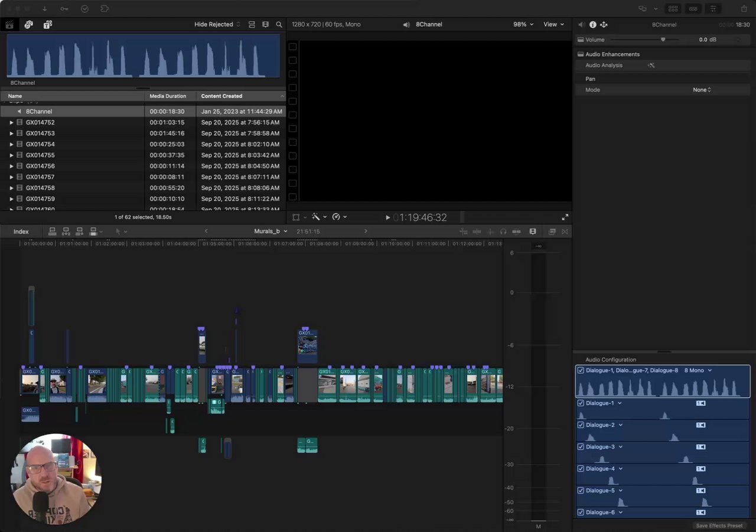Open the Photos and Audio sidebar
The image size is (756, 532).
(x=28, y=24)
